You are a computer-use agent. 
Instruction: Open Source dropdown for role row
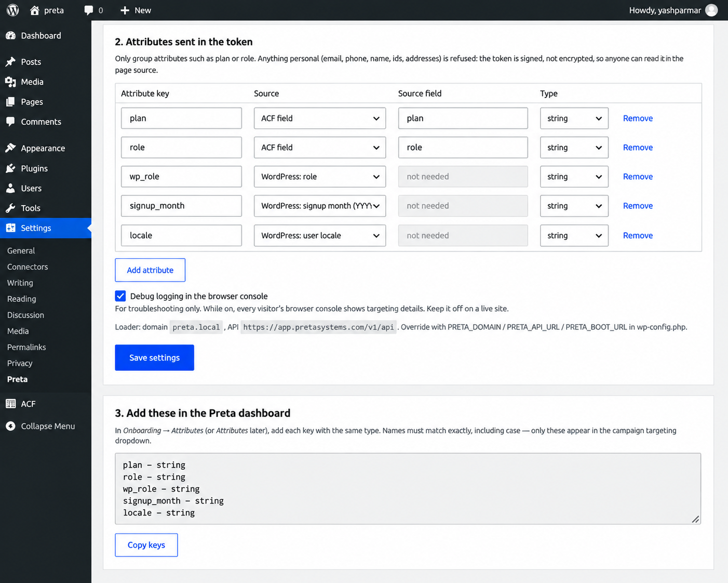[x=320, y=148]
